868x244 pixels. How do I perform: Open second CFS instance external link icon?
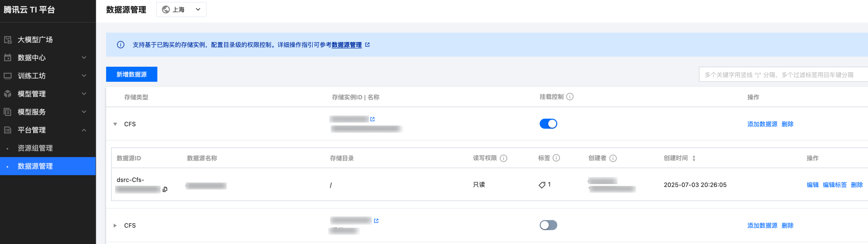tap(376, 221)
